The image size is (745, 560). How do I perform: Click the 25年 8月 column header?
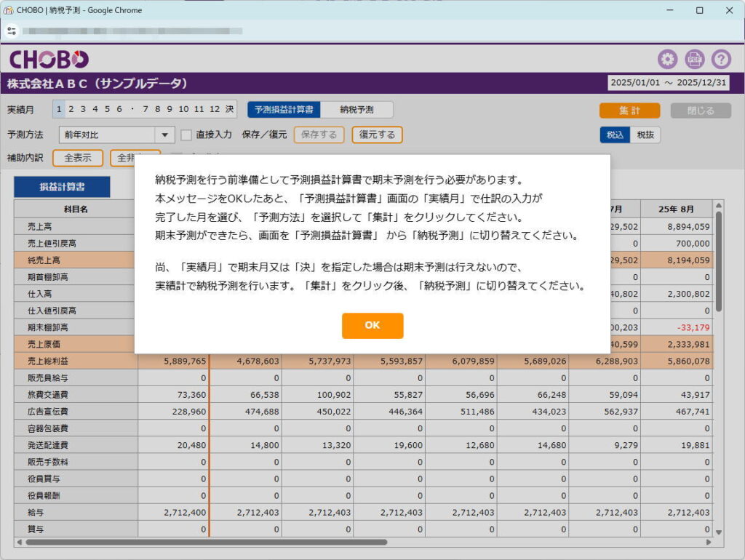coord(677,209)
